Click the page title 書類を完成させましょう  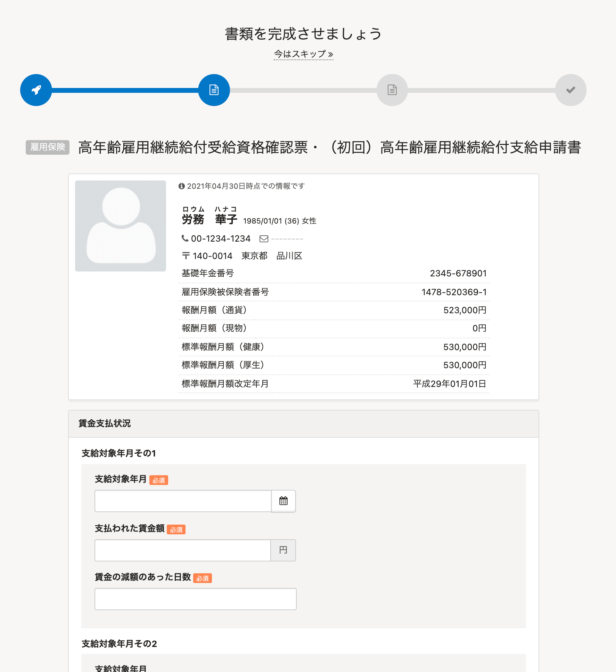point(304,34)
